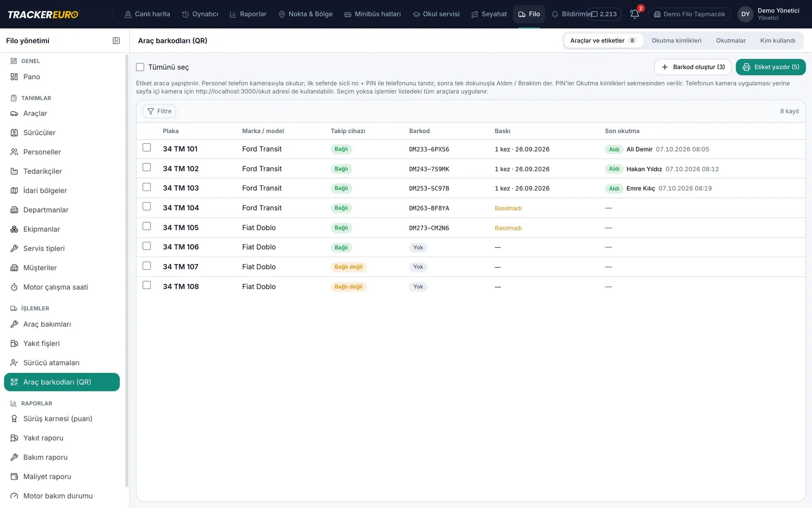Click the Barkod oluştur (3) button
The height and width of the screenshot is (508, 812).
click(x=693, y=67)
